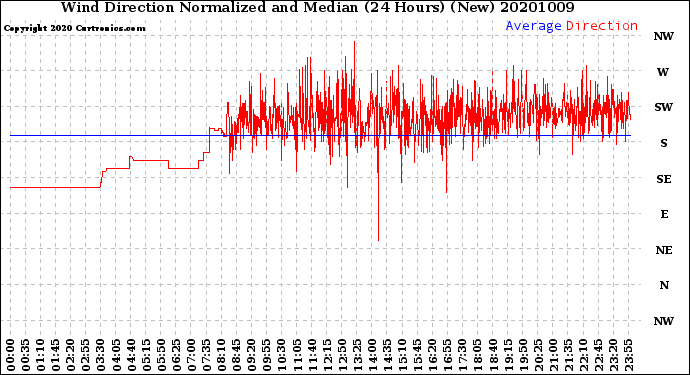Click the 11:40 time axis label
The height and width of the screenshot is (375, 690).
(x=312, y=355)
